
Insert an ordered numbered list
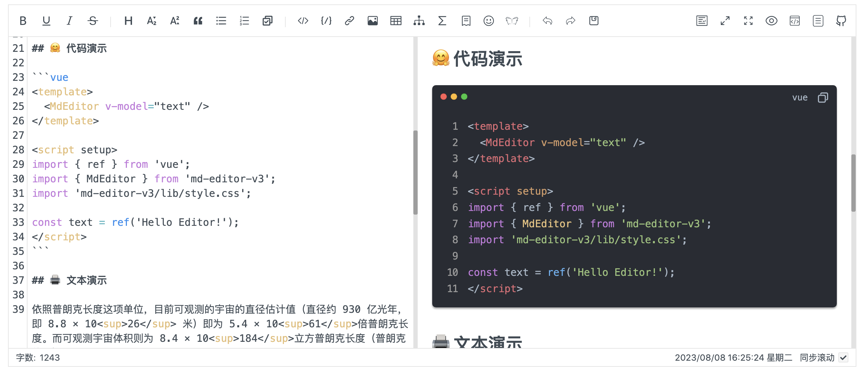click(x=244, y=21)
